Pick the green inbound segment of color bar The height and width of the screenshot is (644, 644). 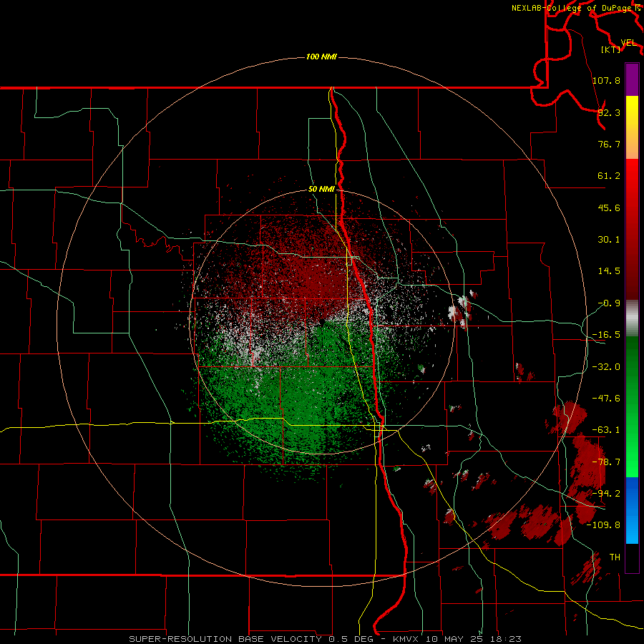coord(632,406)
